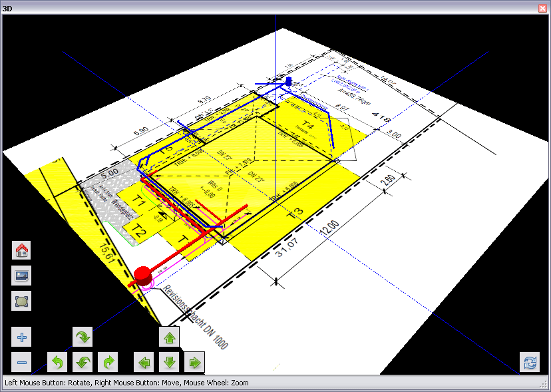Close the 3D window
551x392 pixels.
(544, 8)
